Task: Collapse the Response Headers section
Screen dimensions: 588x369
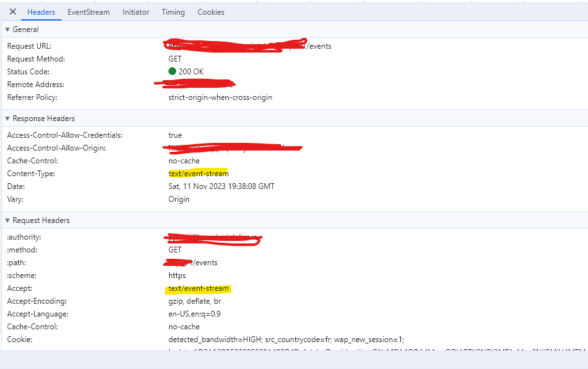Action: pos(6,118)
